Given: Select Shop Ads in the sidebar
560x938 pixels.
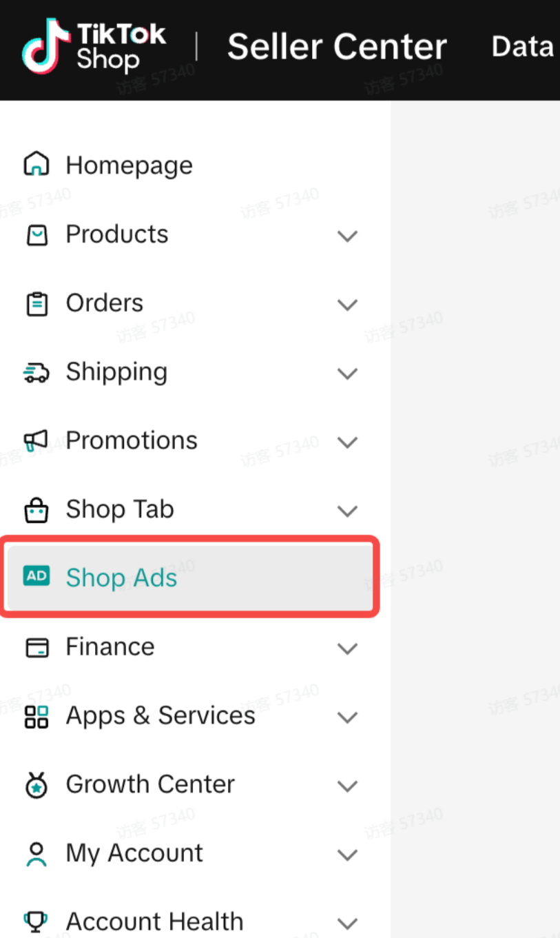Looking at the screenshot, I should 122,578.
